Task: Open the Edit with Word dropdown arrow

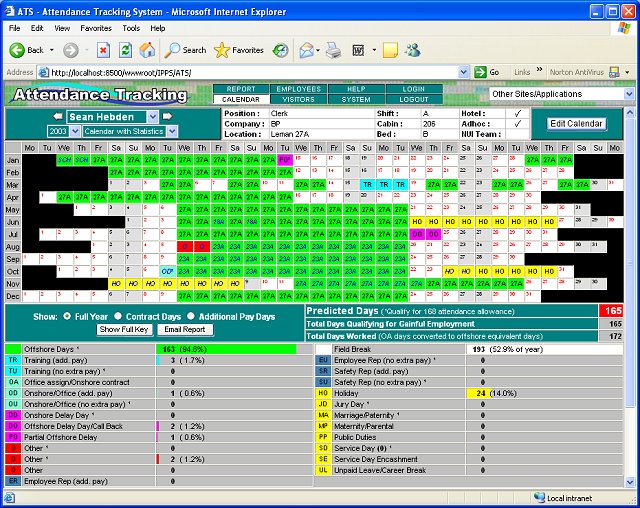Action: [x=374, y=50]
